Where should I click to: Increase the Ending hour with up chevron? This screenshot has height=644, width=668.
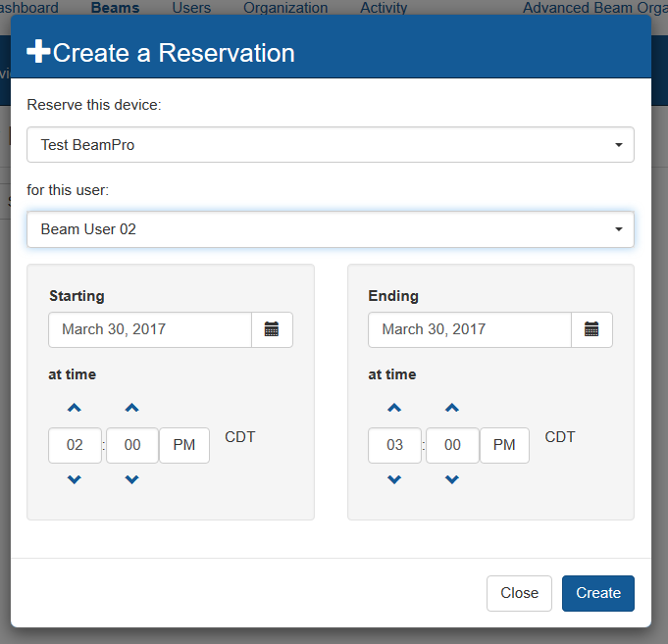pos(394,408)
